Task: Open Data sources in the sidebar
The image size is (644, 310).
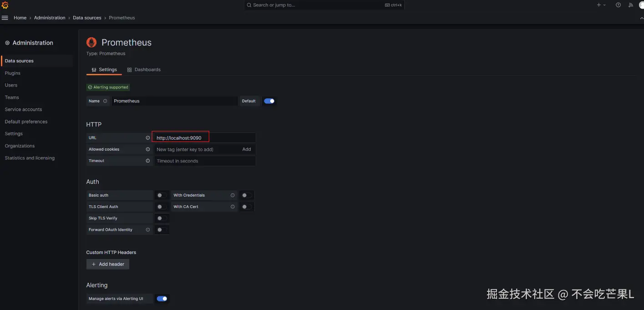Action: click(x=37, y=61)
